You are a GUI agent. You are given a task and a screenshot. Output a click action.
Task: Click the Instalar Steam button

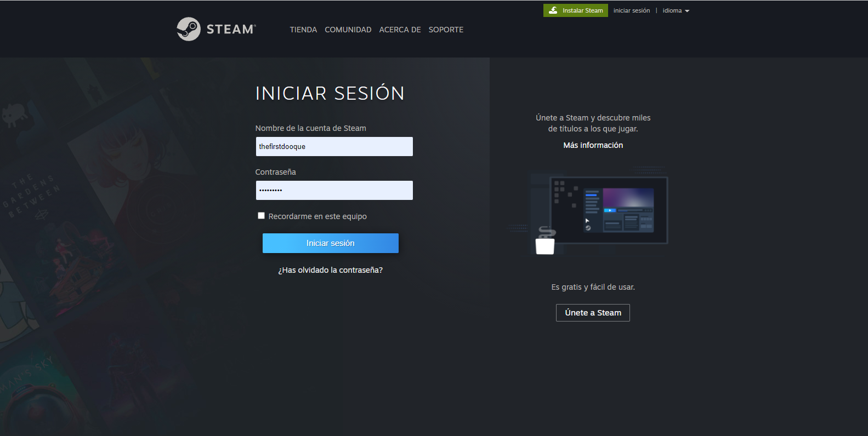point(576,10)
